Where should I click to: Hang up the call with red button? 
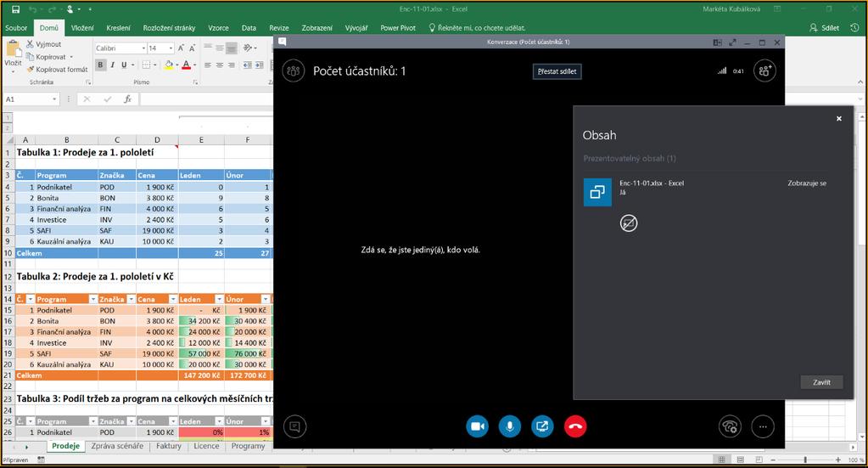575,426
